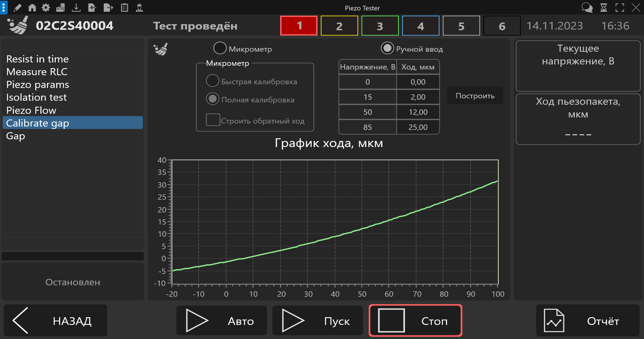This screenshot has height=339, width=644.
Task: Select the Микрометр radio button
Action: pyautogui.click(x=220, y=48)
